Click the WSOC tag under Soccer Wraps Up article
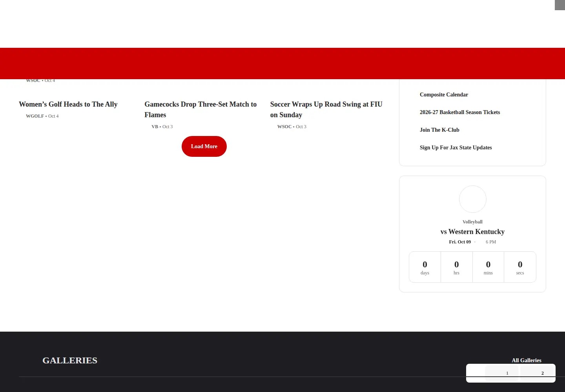Image resolution: width=565 pixels, height=392 pixels. click(284, 127)
